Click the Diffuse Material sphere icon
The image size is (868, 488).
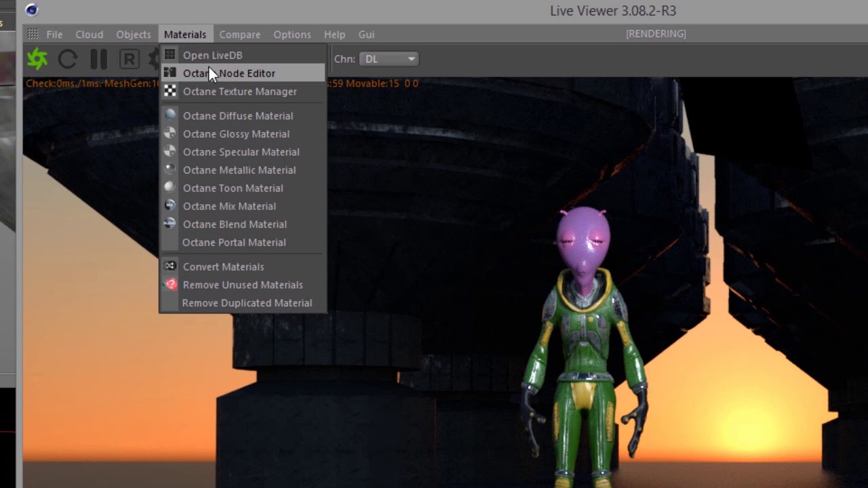tap(170, 115)
